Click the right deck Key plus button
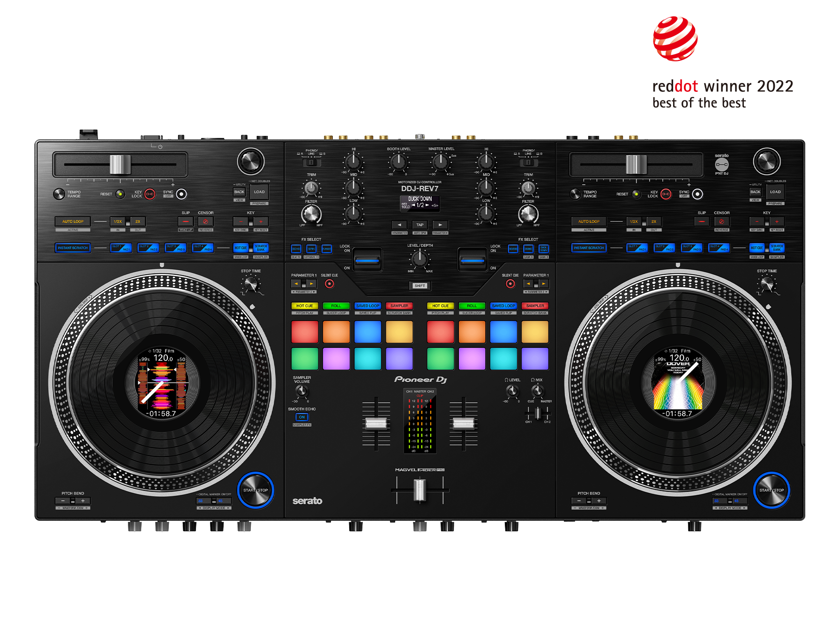Image resolution: width=840 pixels, height=617 pixels. point(777,221)
